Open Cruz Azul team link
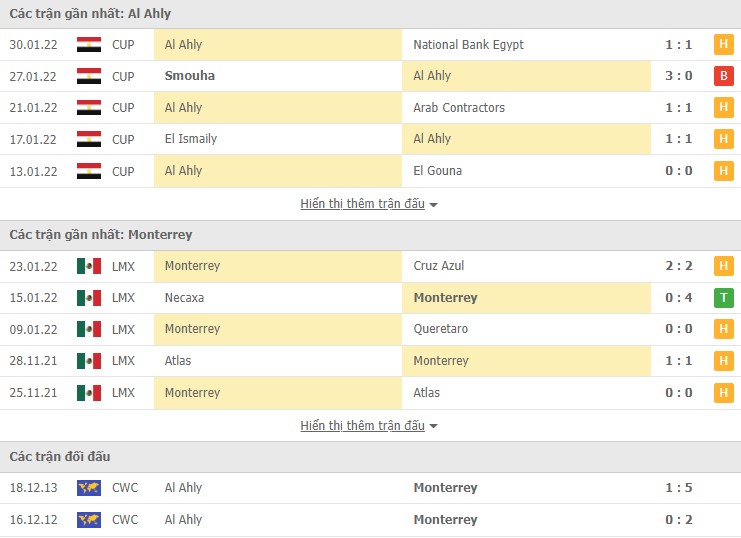 click(x=439, y=266)
